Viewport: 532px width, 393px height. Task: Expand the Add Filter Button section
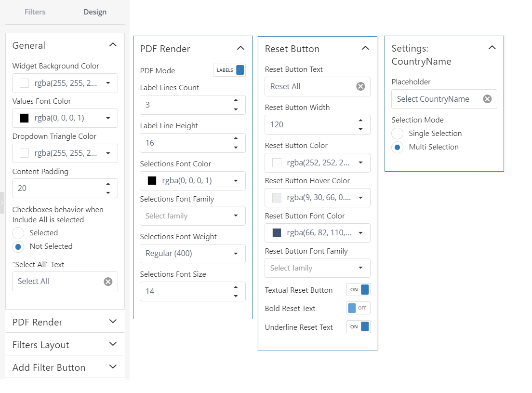pyautogui.click(x=65, y=367)
